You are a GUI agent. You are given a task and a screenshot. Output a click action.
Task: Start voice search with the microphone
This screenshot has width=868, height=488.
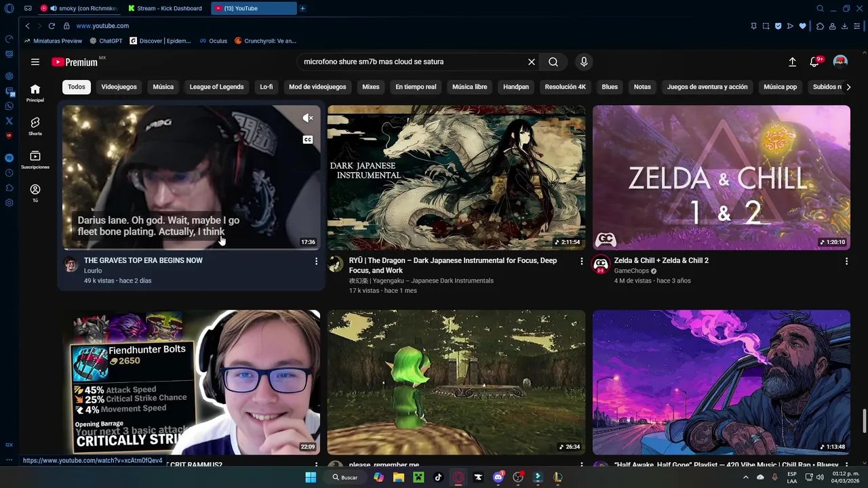click(x=584, y=62)
